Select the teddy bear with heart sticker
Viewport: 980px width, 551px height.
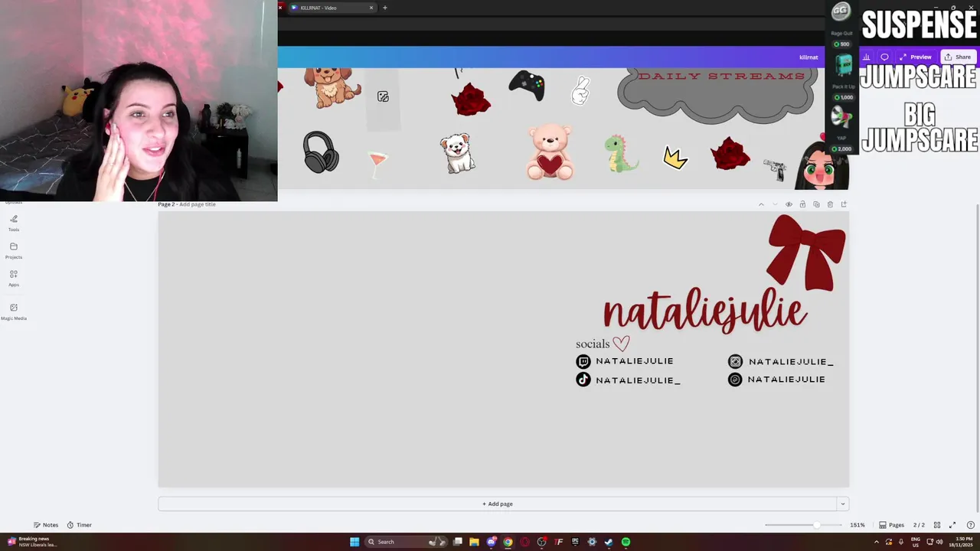(x=550, y=152)
